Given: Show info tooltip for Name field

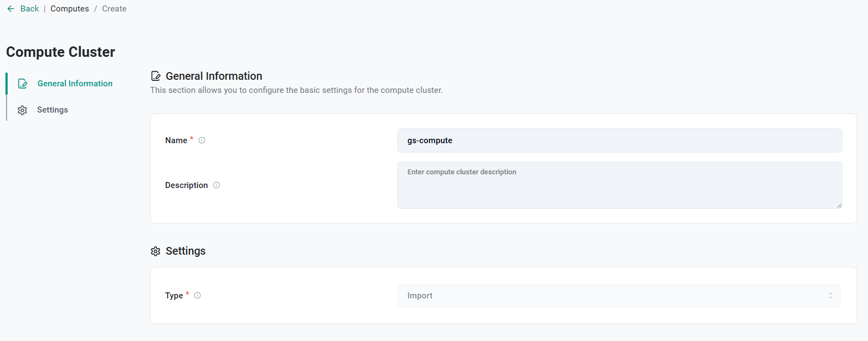Looking at the screenshot, I should click(202, 140).
